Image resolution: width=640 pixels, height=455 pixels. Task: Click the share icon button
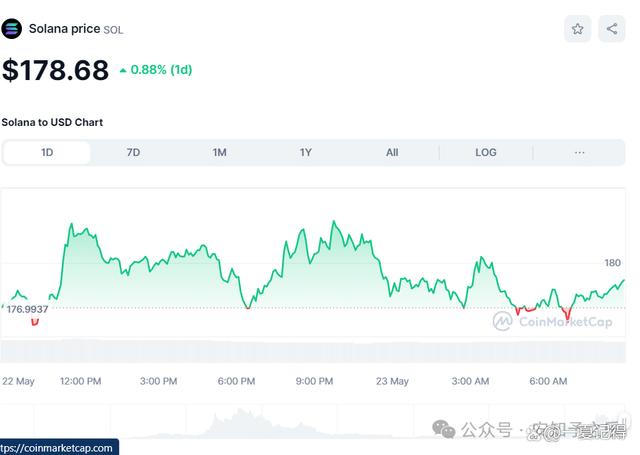611,29
